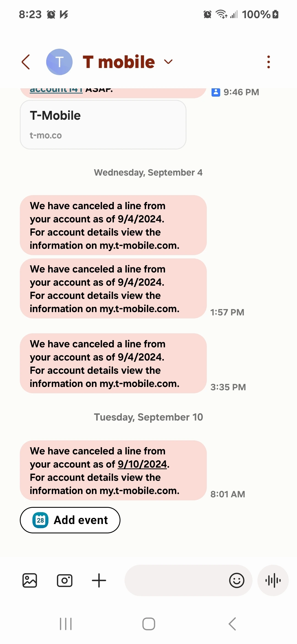Tap the partially visible account link at top

pos(56,90)
